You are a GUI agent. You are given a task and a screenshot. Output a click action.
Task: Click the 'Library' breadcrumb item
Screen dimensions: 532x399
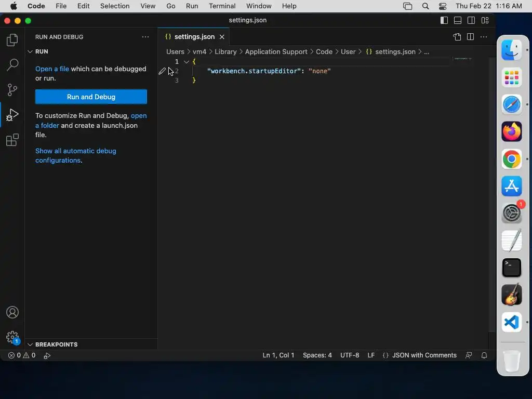[225, 52]
